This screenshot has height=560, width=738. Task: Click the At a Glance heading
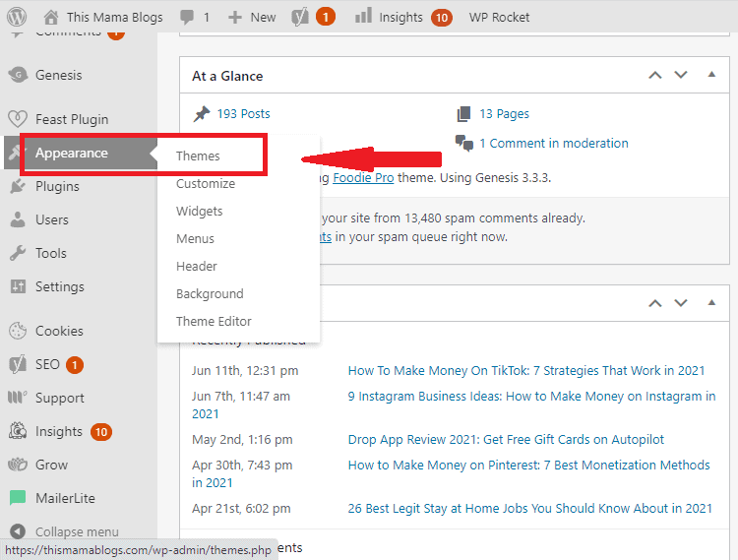click(x=227, y=76)
